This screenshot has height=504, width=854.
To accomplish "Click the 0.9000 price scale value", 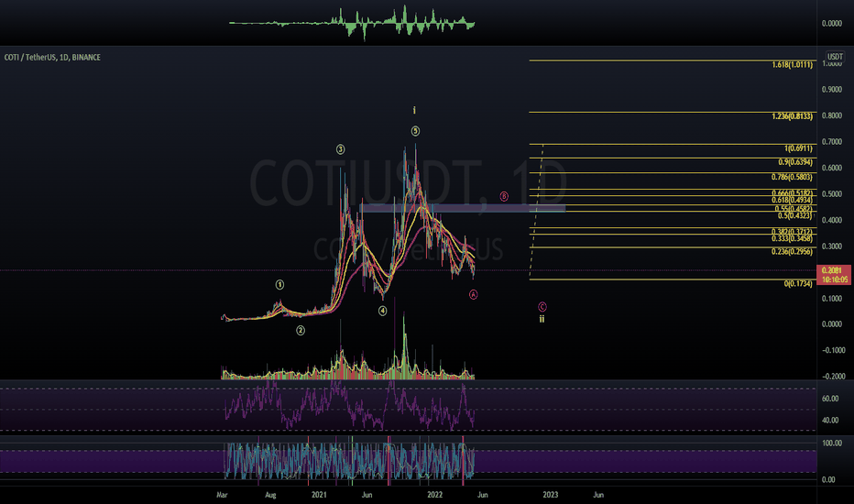I will click(832, 90).
